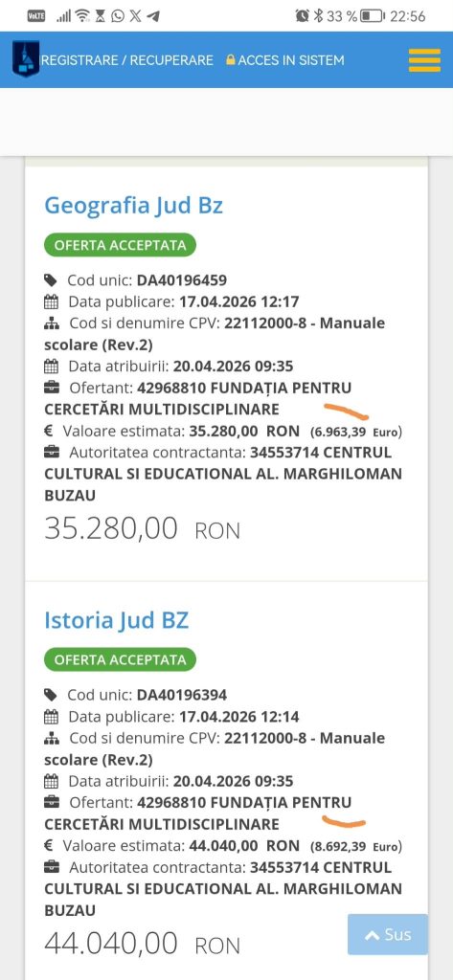
Task: Open the Geografia Jud Bz listing
Action: click(x=133, y=205)
